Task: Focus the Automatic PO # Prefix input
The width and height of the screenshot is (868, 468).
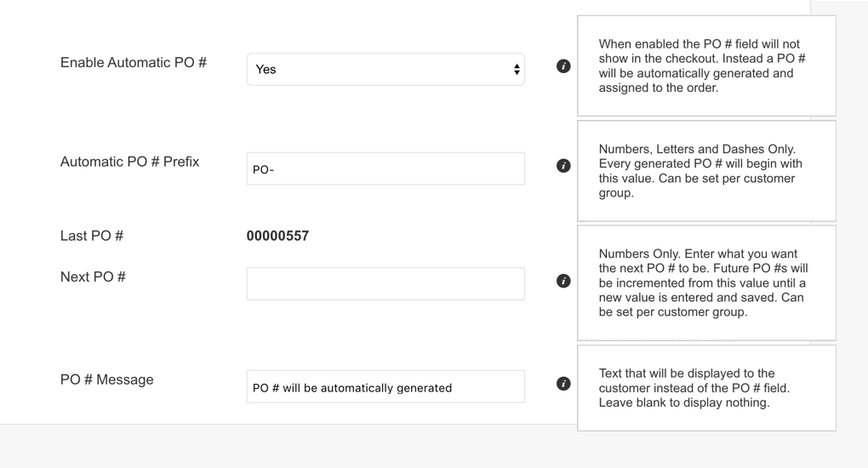Action: pos(385,168)
